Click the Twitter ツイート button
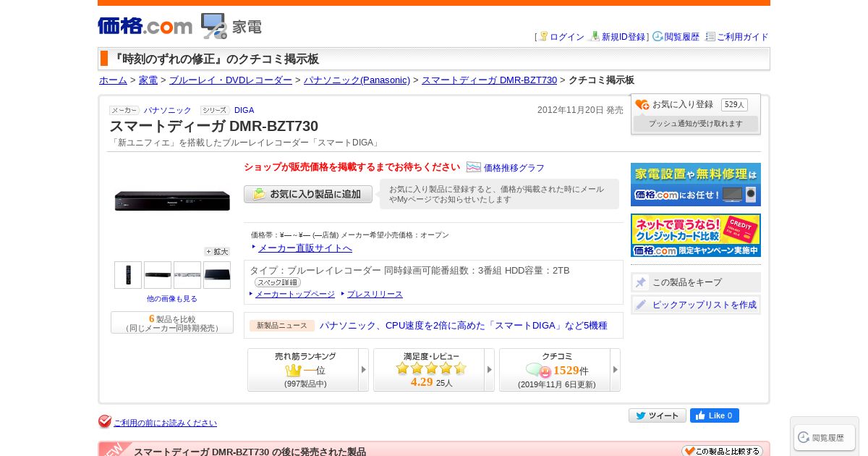The width and height of the screenshot is (868, 456). pos(658,415)
